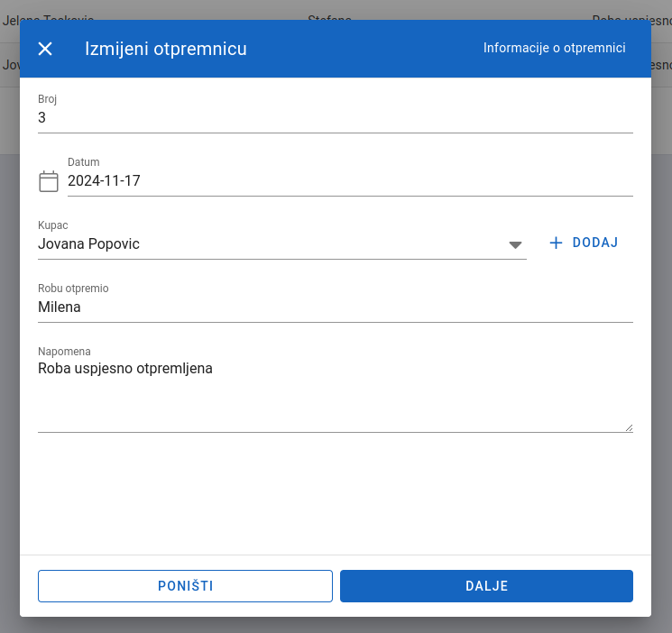Viewport: 672px width, 633px height.
Task: Click the plus icon next to DODAJ
Action: [x=556, y=243]
